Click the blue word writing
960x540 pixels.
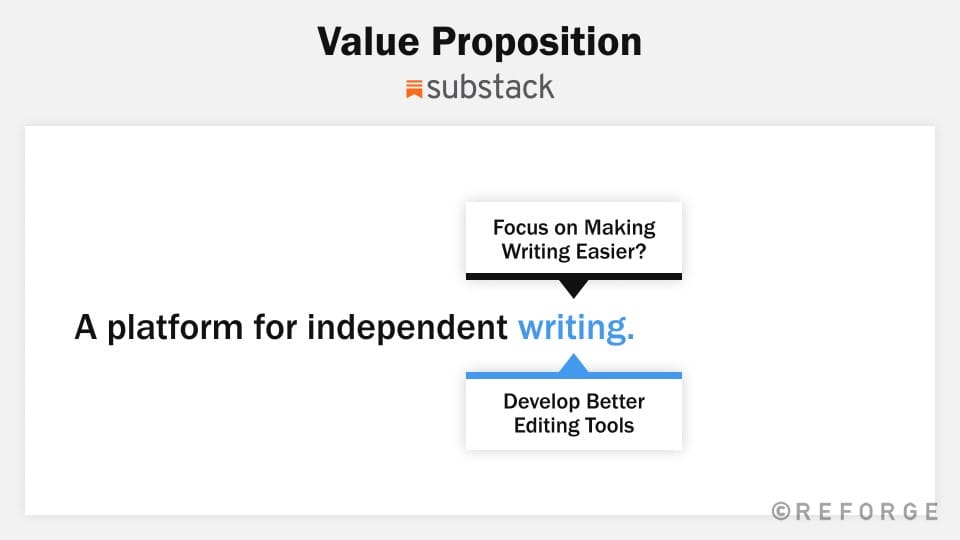coord(576,327)
